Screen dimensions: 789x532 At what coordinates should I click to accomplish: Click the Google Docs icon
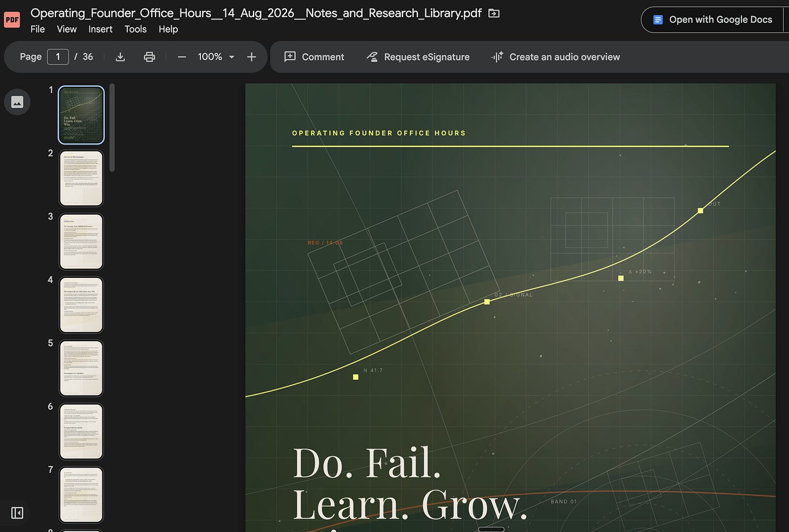[658, 20]
